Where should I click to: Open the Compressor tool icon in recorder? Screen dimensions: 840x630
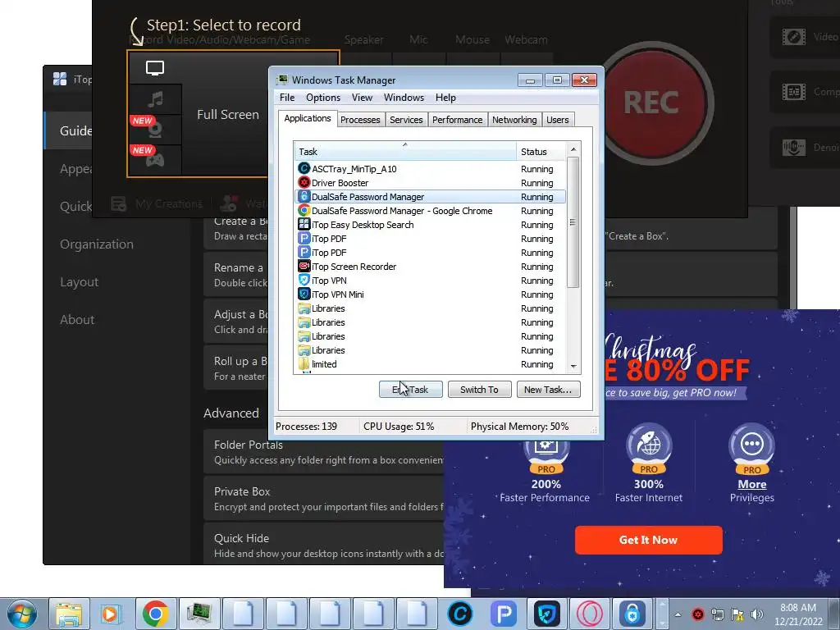(x=793, y=92)
